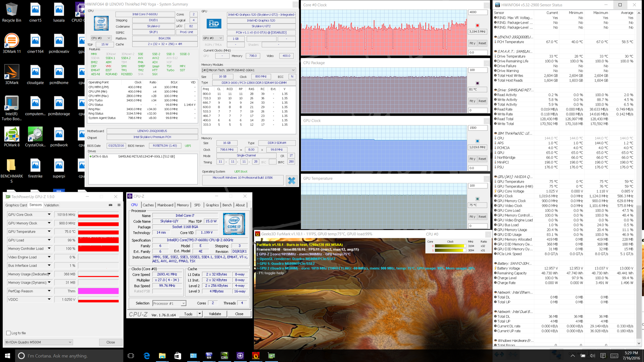Switch to CPU-Z via its taskbar icon

pos(240,356)
